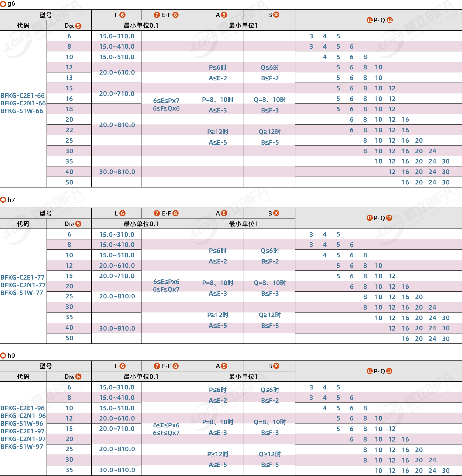462x476 pixels.
Task: Click the orange circle 12 after P·Q in h9 table
Action: (x=389, y=371)
